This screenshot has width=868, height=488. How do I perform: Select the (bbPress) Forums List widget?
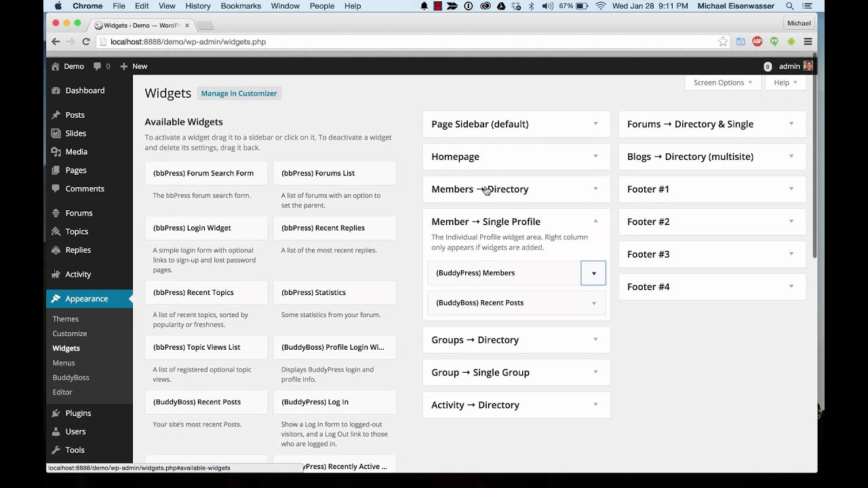(334, 173)
